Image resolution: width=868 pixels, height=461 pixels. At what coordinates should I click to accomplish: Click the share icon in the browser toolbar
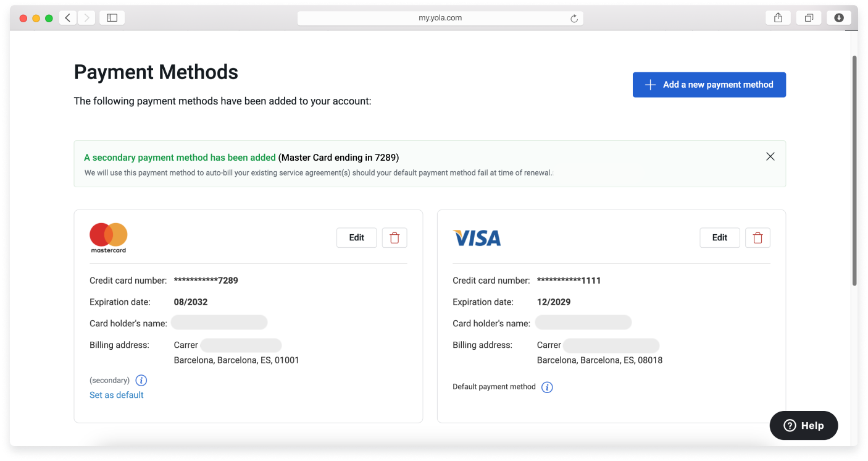click(777, 17)
